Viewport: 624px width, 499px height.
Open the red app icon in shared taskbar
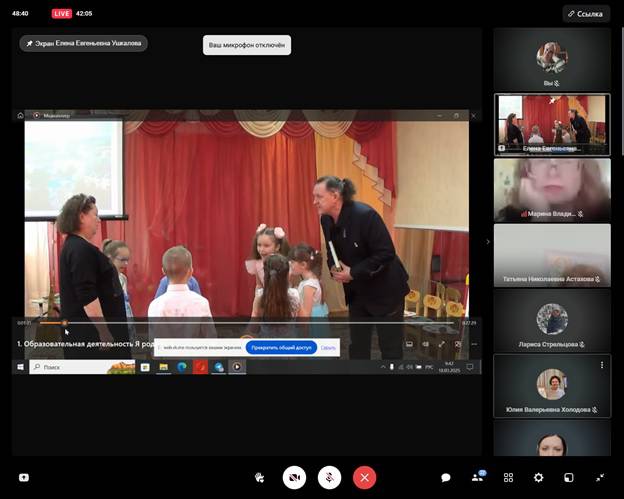point(200,367)
